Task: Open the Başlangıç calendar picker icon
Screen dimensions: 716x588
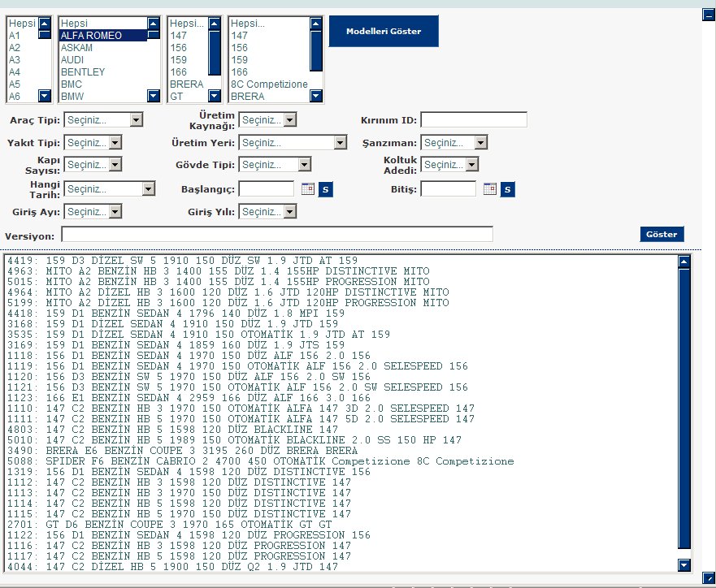Action: (308, 189)
